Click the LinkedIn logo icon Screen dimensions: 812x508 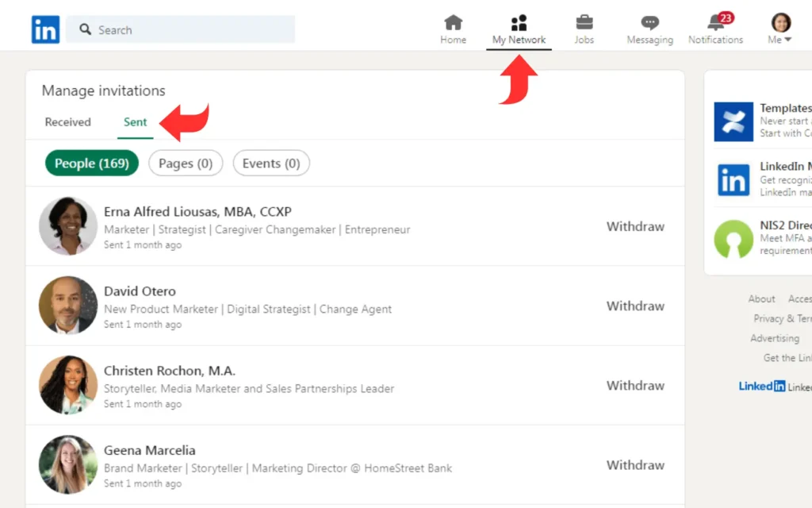point(45,29)
